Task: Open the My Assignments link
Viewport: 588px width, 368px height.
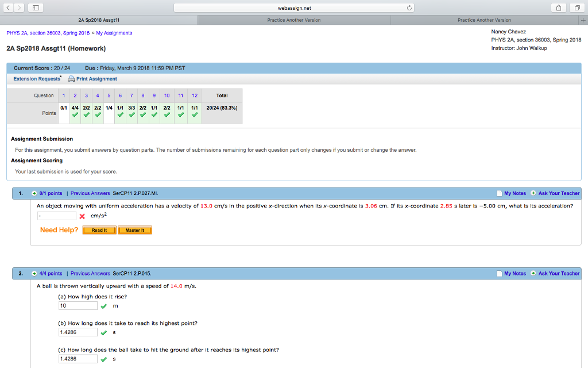Action: click(114, 33)
